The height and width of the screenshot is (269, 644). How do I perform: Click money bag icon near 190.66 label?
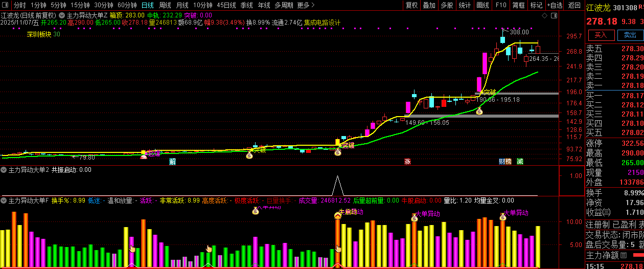click(479, 110)
